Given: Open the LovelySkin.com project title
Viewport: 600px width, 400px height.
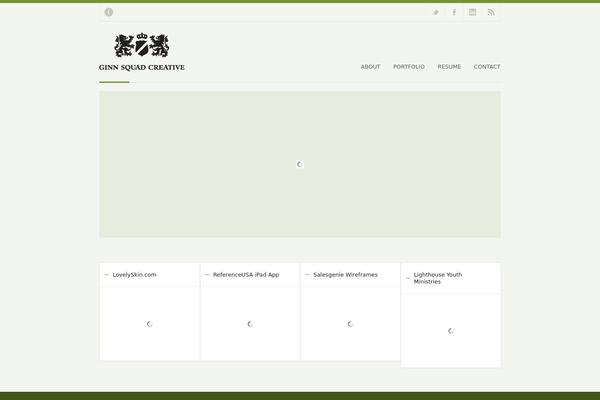Looking at the screenshot, I should point(134,274).
